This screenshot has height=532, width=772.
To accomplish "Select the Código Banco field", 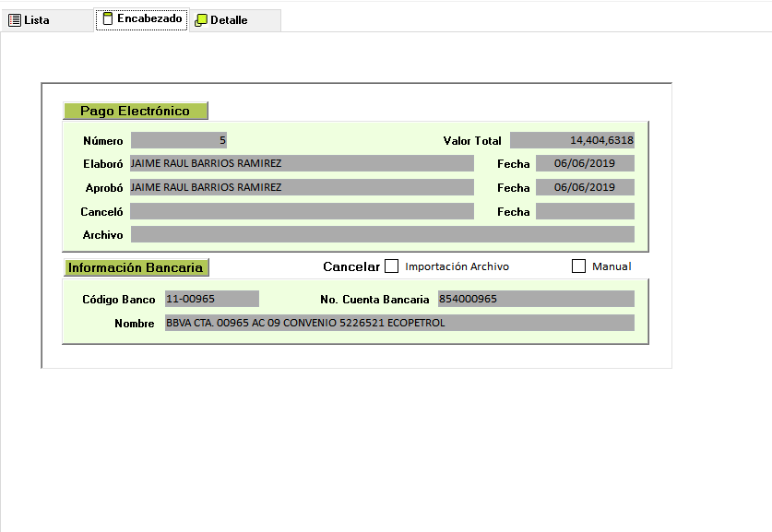I will pos(211,299).
